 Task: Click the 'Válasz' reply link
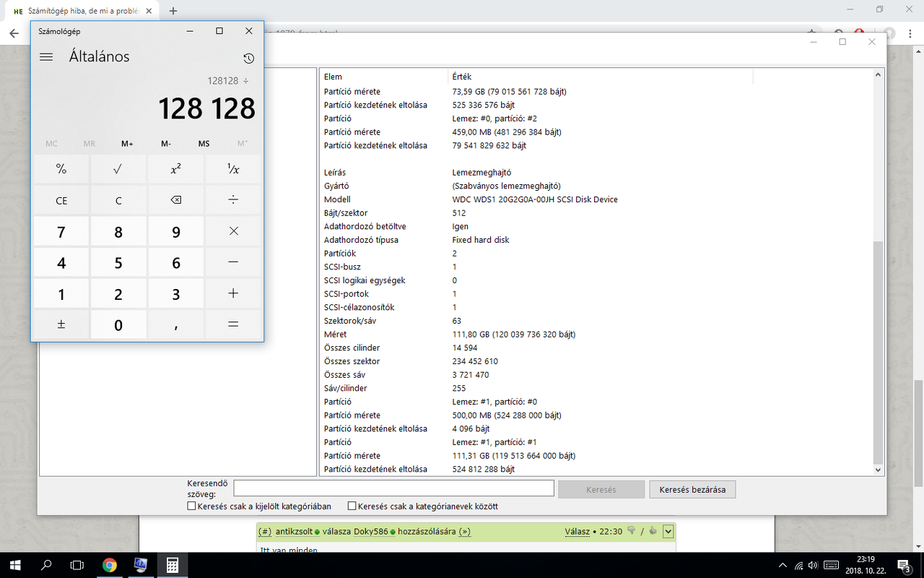[577, 532]
